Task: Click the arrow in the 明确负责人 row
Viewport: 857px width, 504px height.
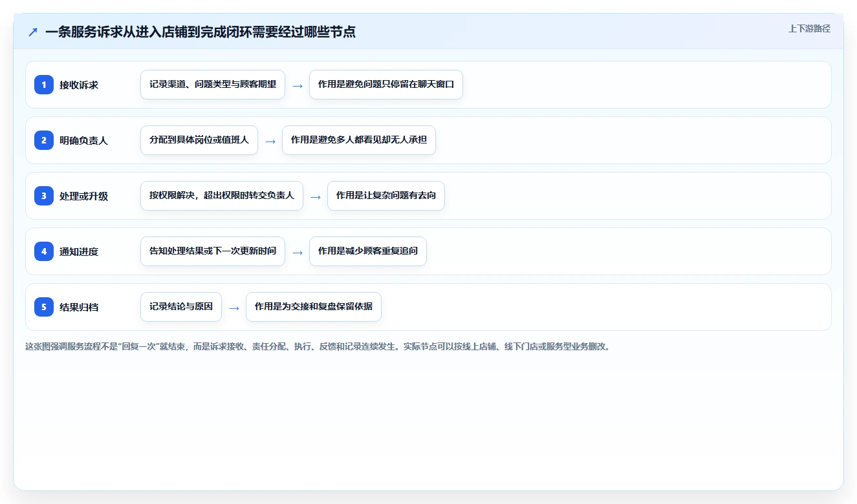Action: 270,141
